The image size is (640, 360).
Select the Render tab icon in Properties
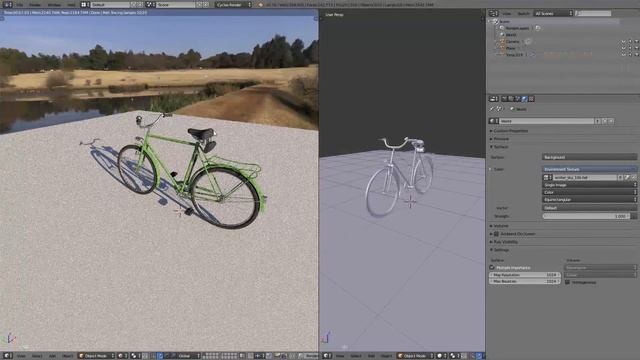[504, 99]
